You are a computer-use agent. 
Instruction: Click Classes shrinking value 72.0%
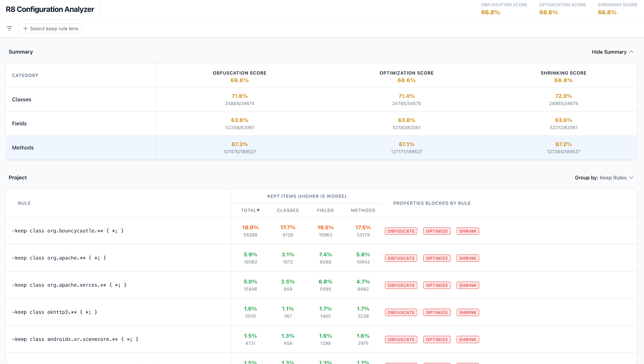point(563,96)
